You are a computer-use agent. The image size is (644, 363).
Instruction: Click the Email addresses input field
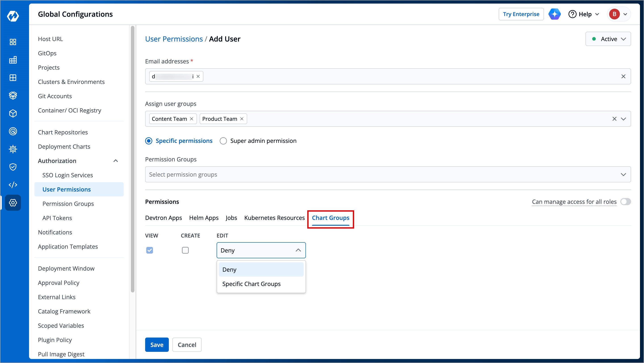pyautogui.click(x=388, y=77)
